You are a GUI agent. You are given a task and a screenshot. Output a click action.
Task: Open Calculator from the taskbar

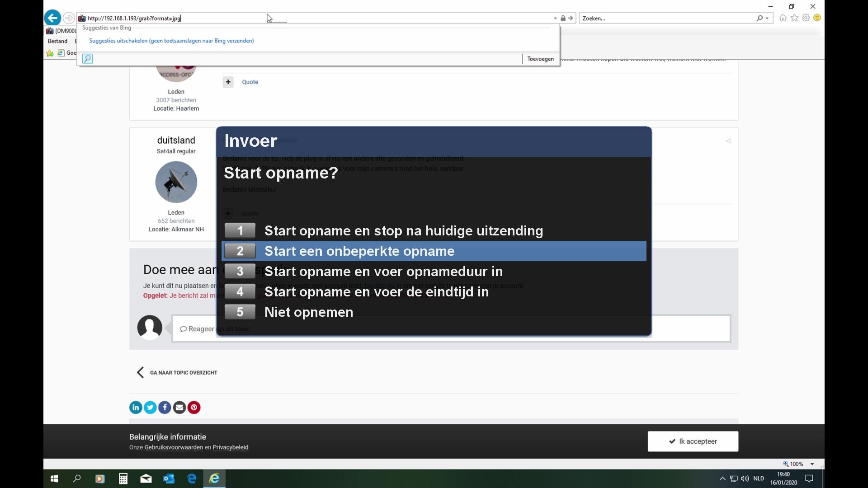[x=123, y=479]
